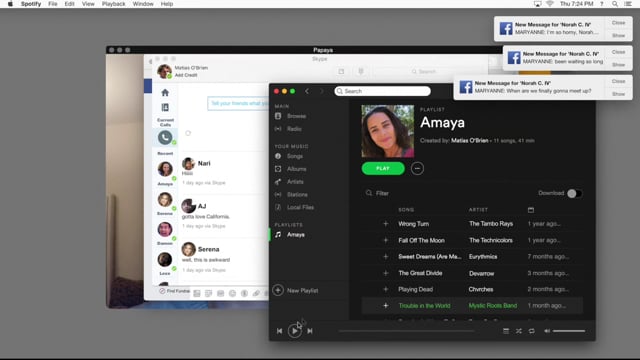Adjust the Spotify volume slider
The width and height of the screenshot is (640, 360).
[x=569, y=331]
